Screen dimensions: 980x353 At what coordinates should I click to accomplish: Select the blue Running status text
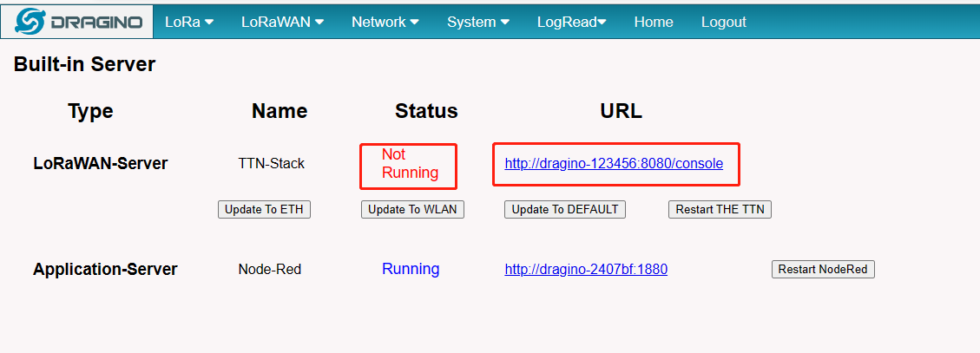[411, 269]
